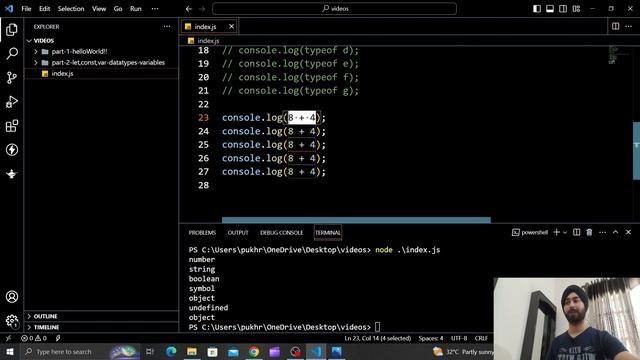Open the remote window status bar icon
Image resolution: width=640 pixels, height=360 pixels.
[x=8, y=338]
